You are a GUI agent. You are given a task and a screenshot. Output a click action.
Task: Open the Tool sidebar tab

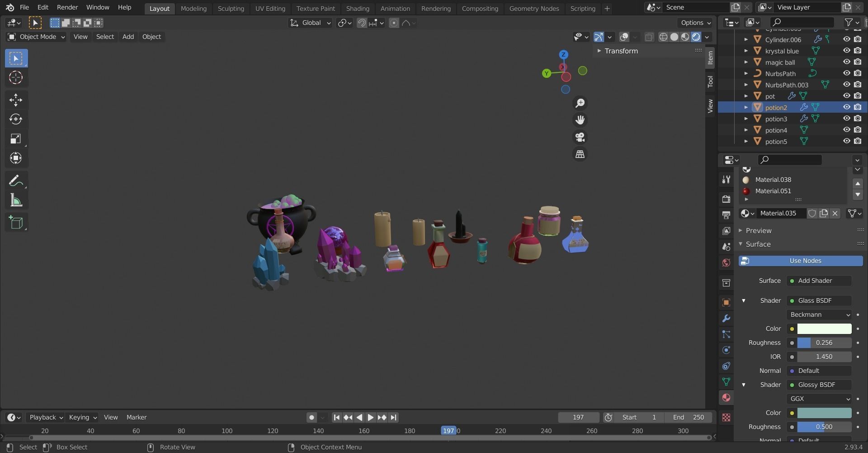[710, 82]
